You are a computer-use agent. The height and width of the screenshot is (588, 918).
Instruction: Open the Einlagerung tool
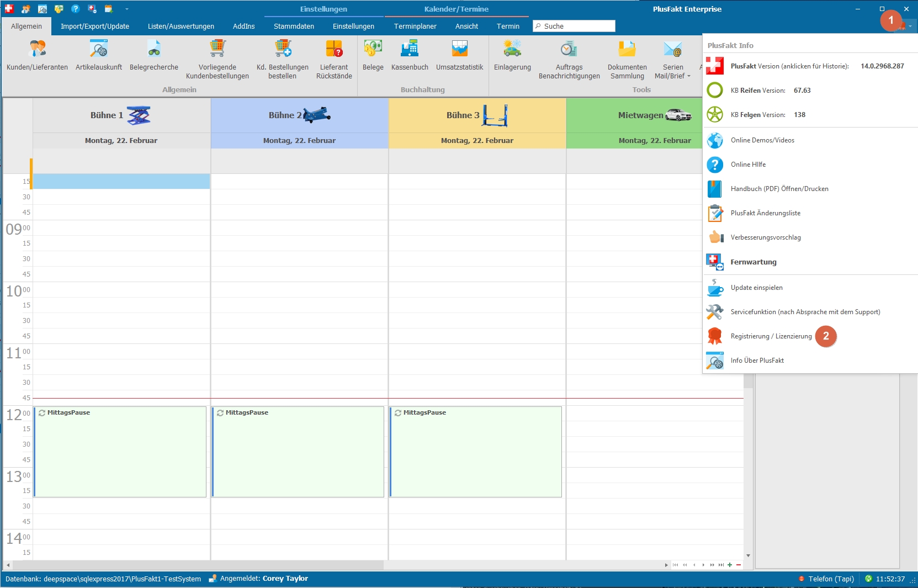pyautogui.click(x=512, y=56)
